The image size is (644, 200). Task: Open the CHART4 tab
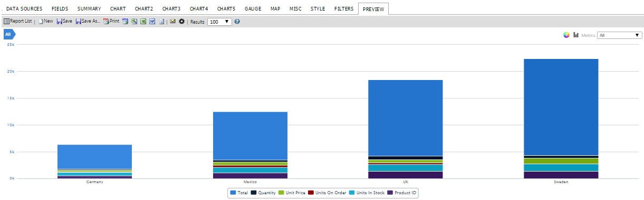point(199,9)
